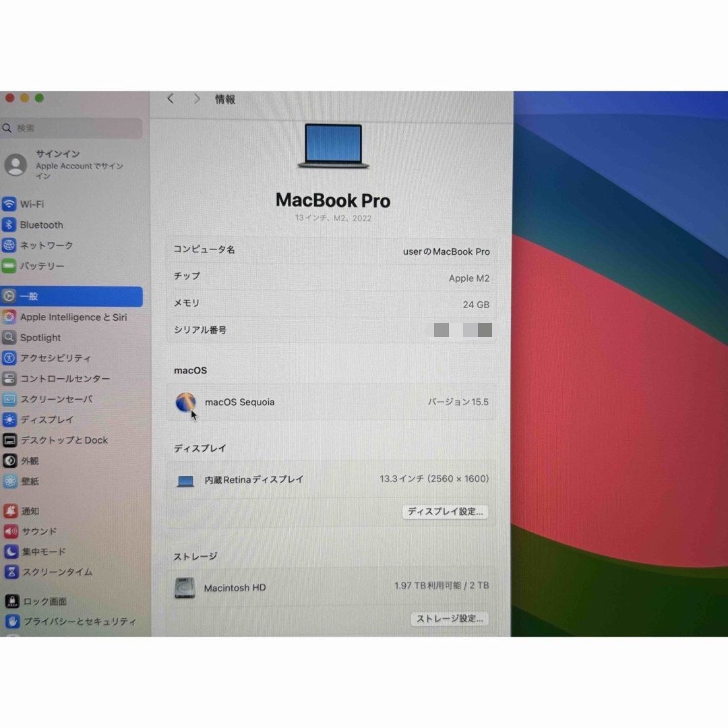Image resolution: width=728 pixels, height=728 pixels.
Task: Click the コンピュータ名 label
Action: (204, 249)
